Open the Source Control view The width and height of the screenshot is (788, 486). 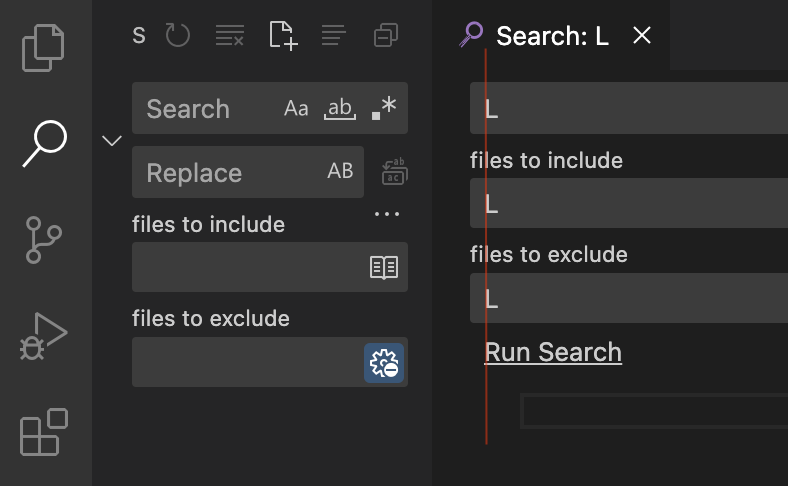(44, 240)
